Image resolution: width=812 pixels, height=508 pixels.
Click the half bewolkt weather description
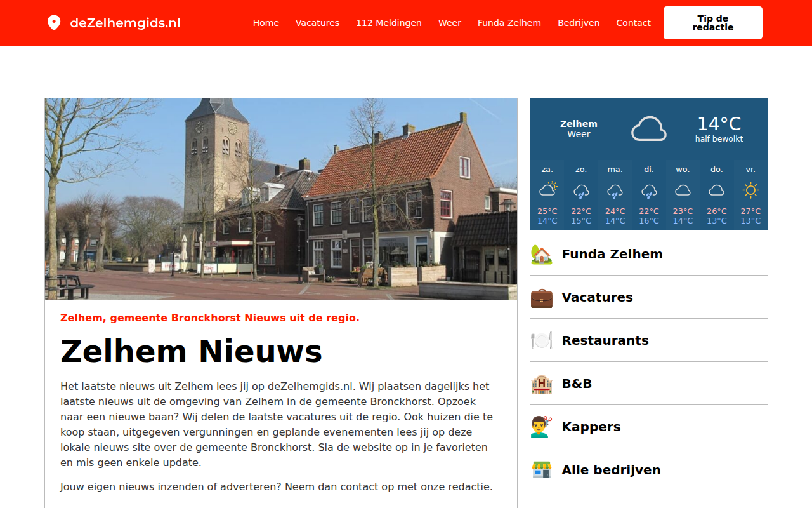(719, 139)
